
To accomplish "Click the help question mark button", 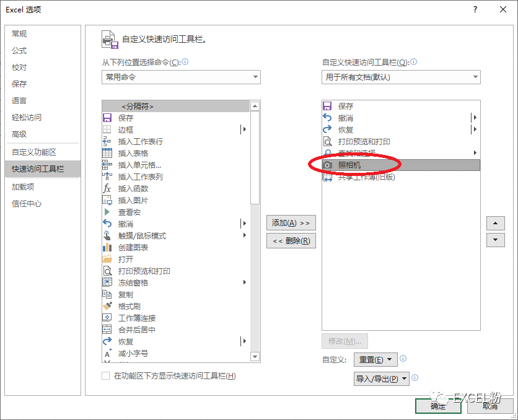I will point(475,9).
